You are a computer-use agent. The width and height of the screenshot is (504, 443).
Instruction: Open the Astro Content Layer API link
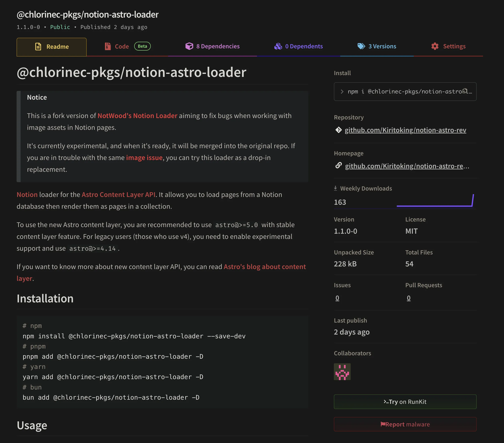click(x=118, y=195)
